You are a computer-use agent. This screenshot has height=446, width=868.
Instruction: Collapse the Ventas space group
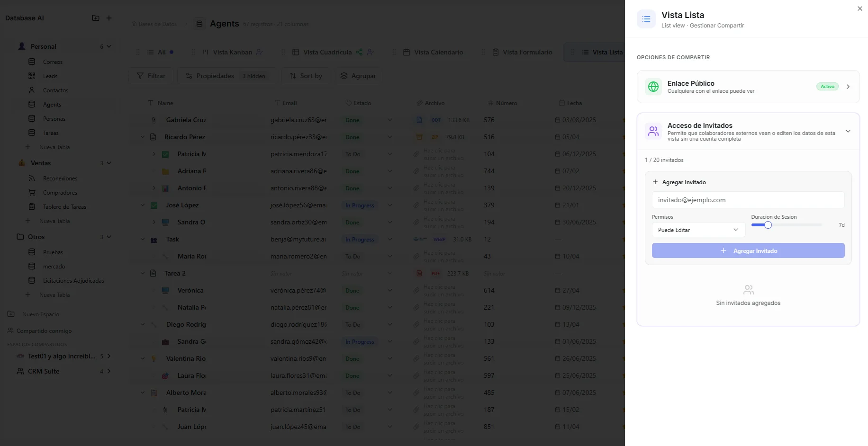pos(109,163)
